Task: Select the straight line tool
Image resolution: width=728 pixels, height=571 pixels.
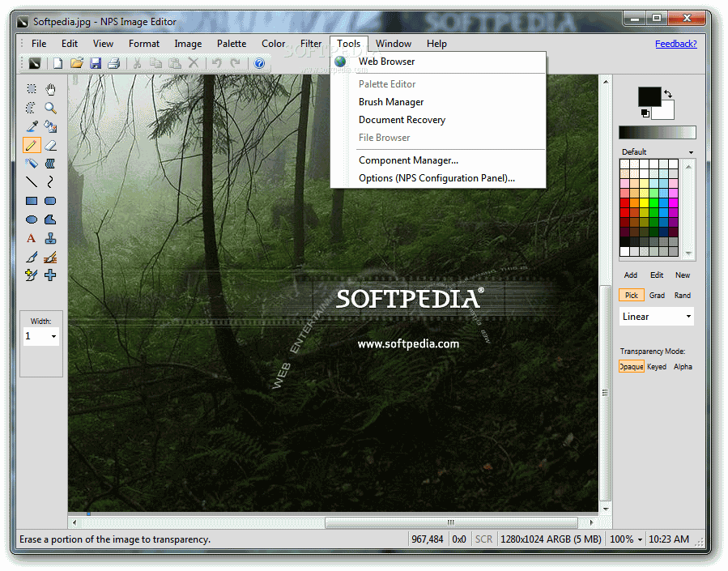Action: [32, 182]
